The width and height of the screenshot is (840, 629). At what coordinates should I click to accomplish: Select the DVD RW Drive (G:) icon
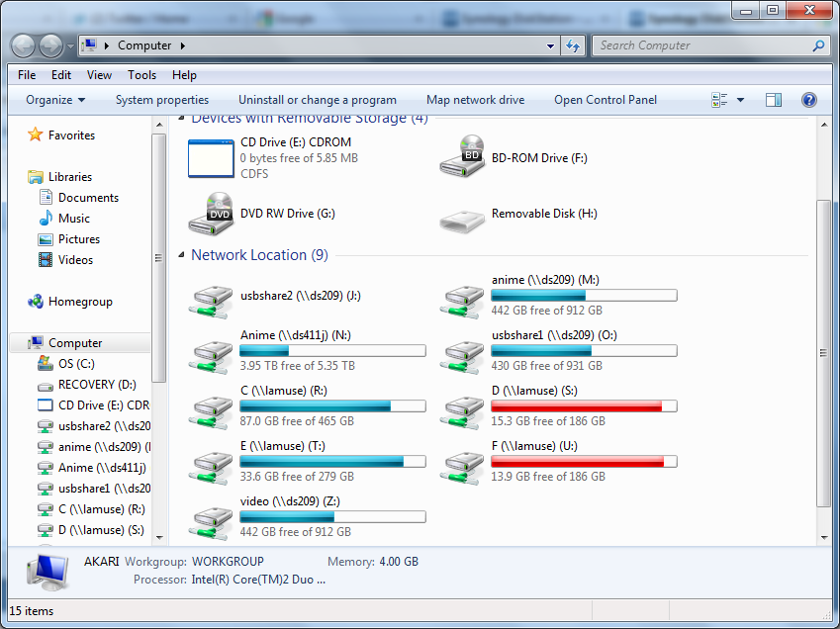tap(211, 214)
